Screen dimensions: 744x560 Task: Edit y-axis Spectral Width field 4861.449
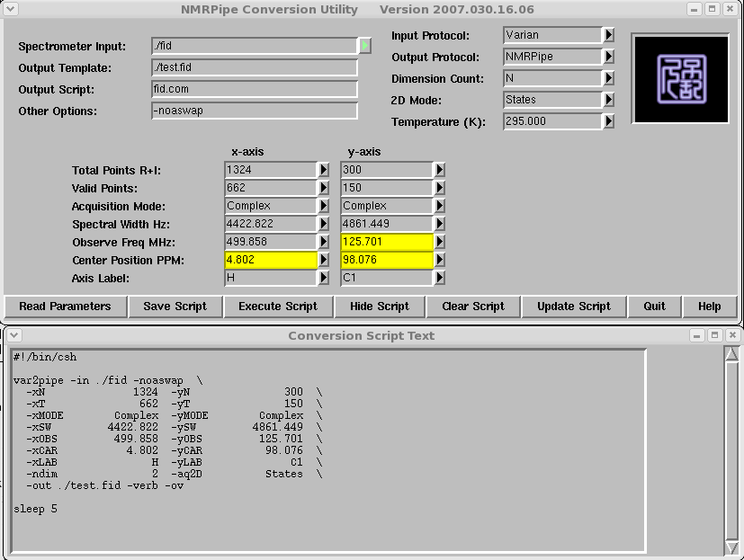387,224
